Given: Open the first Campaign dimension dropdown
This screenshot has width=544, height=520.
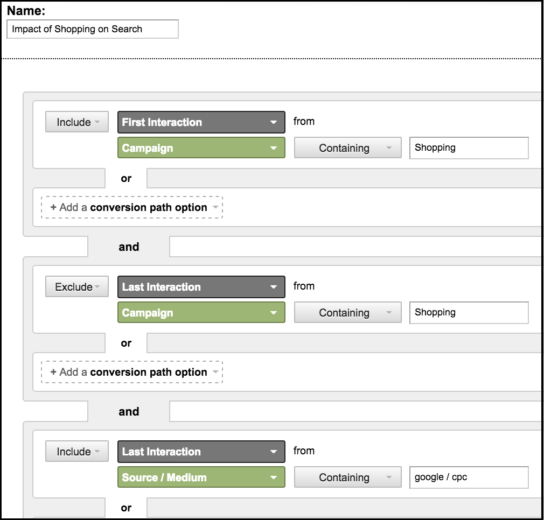Looking at the screenshot, I should click(201, 148).
